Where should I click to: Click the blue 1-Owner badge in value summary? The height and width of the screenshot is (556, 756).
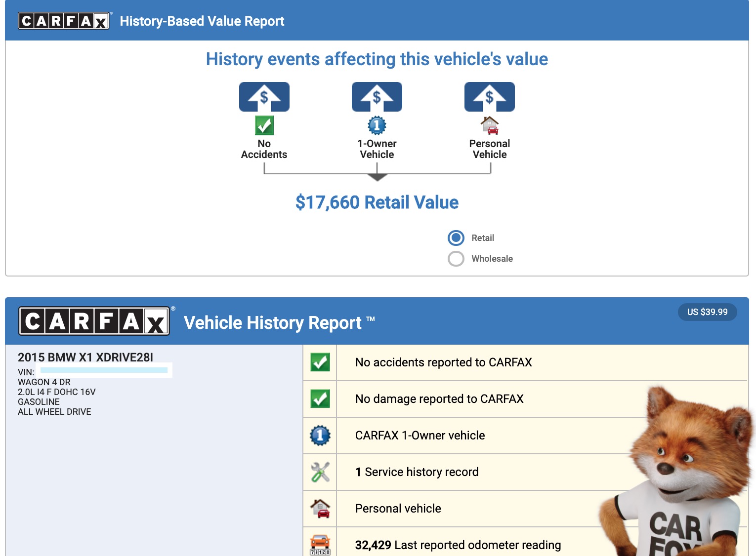click(377, 125)
